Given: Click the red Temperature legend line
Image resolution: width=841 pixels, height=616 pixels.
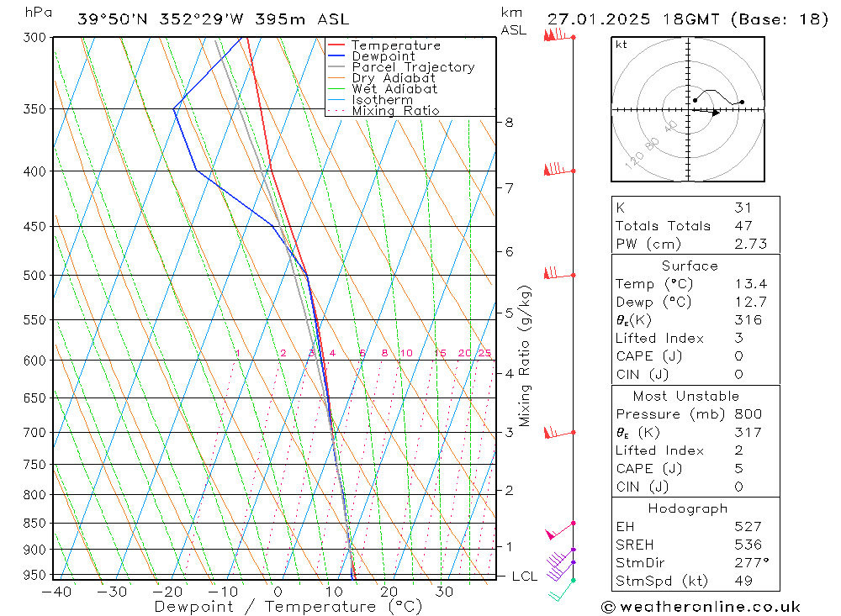Looking at the screenshot, I should pyautogui.click(x=336, y=45).
